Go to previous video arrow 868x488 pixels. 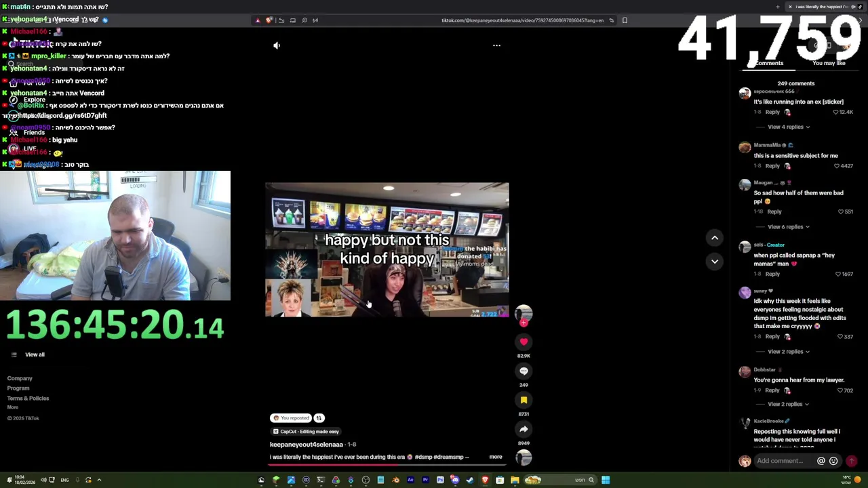pyautogui.click(x=715, y=237)
